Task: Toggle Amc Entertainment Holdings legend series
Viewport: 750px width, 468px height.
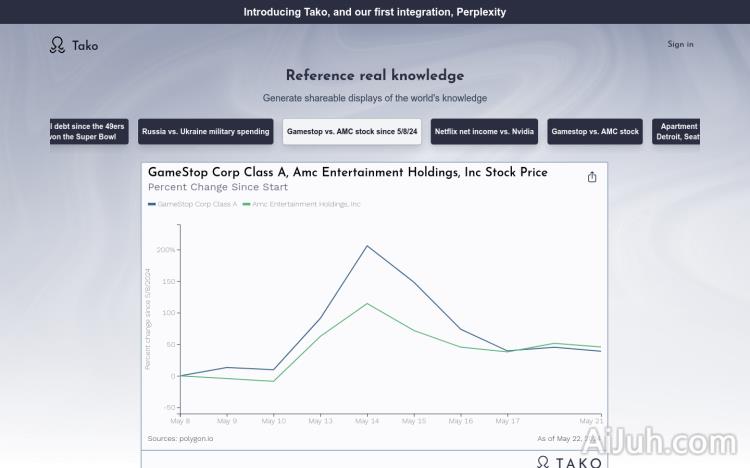Action: tap(302, 204)
